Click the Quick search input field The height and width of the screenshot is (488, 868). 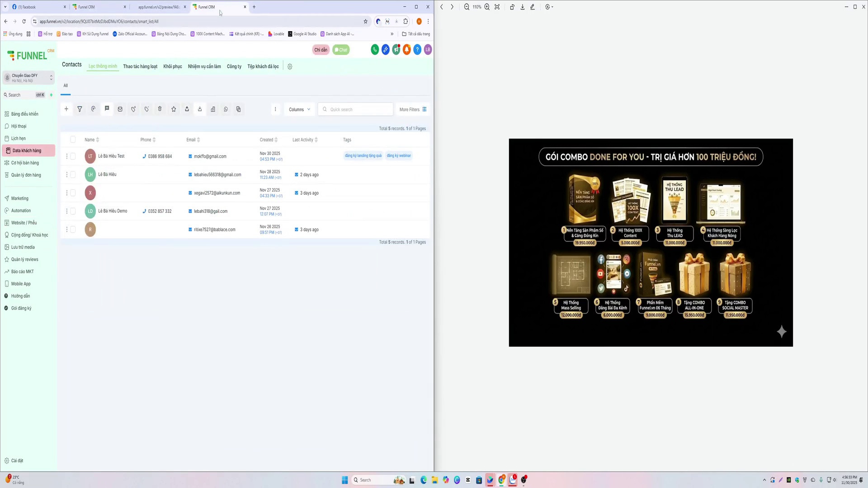[356, 109]
